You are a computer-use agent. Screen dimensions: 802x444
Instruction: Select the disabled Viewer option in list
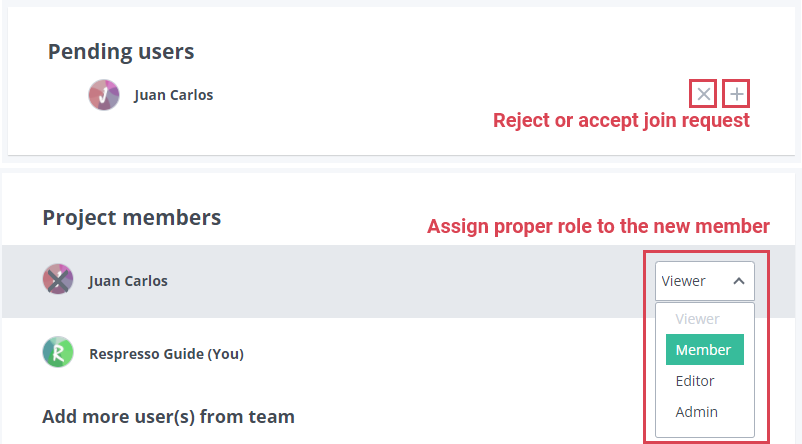[x=697, y=319]
